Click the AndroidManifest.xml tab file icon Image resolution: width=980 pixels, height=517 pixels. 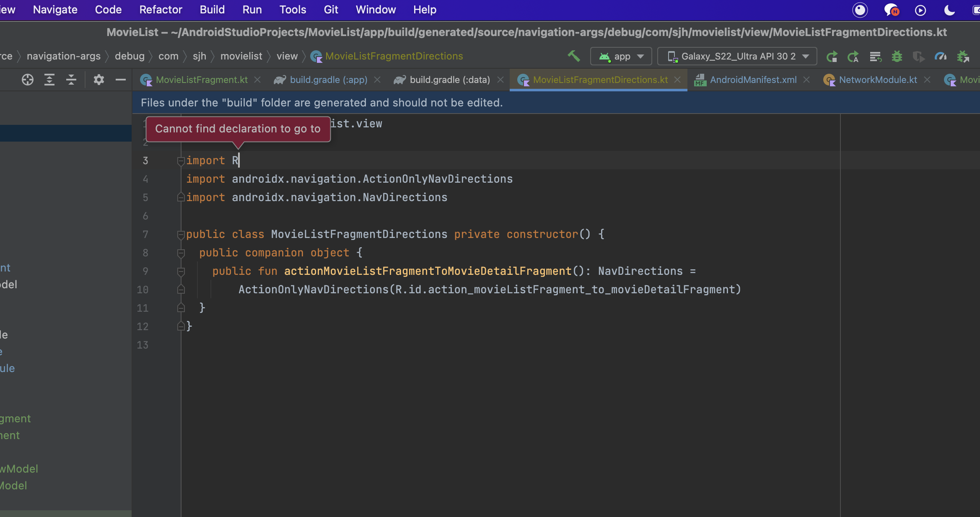[700, 80]
